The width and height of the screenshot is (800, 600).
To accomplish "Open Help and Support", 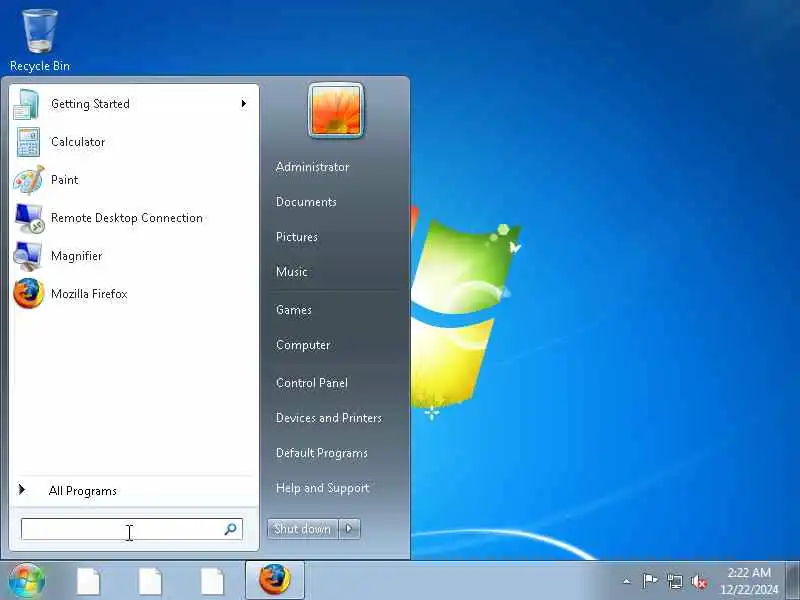I will click(x=322, y=488).
